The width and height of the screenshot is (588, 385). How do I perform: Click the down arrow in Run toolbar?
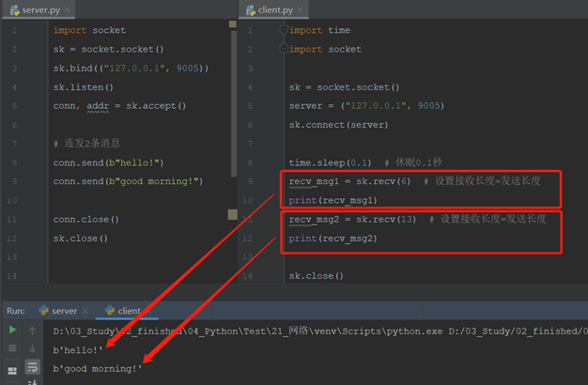coord(33,348)
